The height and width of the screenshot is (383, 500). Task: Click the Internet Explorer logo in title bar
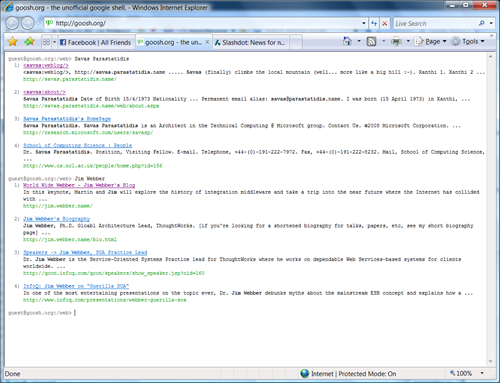9,7
